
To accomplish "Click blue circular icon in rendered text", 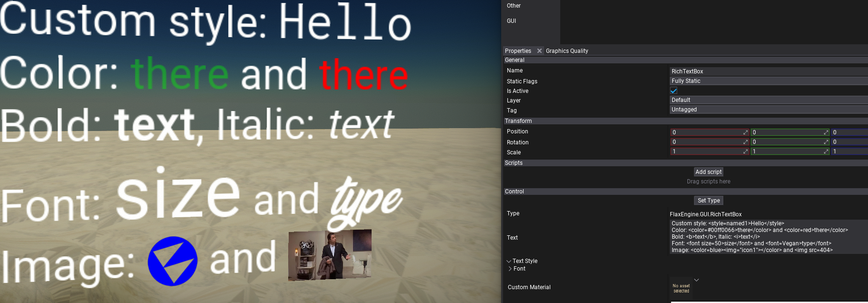I will [172, 261].
